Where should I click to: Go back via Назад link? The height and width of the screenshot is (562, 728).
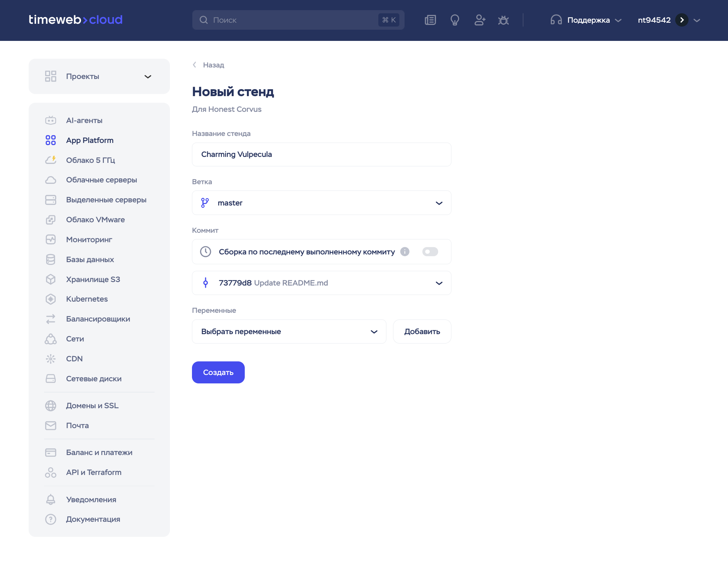(x=213, y=65)
